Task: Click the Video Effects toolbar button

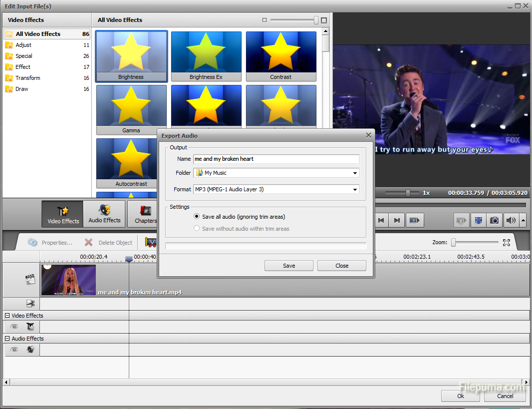Action: [x=63, y=214]
